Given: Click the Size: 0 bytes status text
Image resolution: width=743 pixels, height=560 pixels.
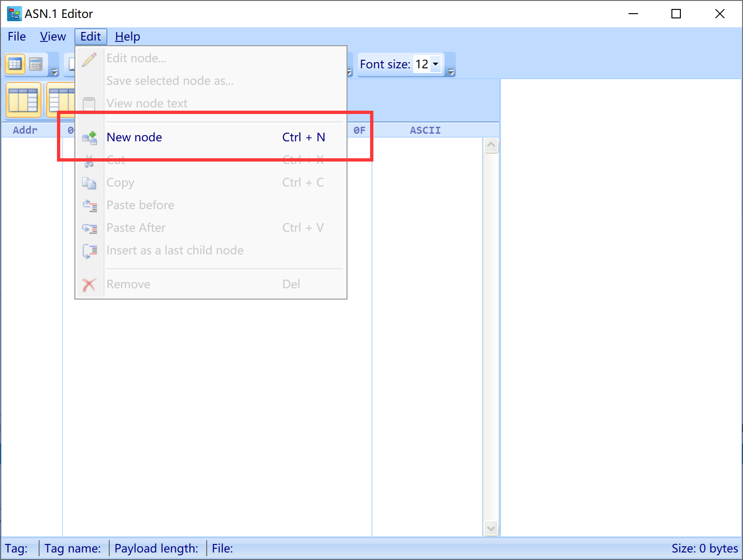Looking at the screenshot, I should 704,549.
